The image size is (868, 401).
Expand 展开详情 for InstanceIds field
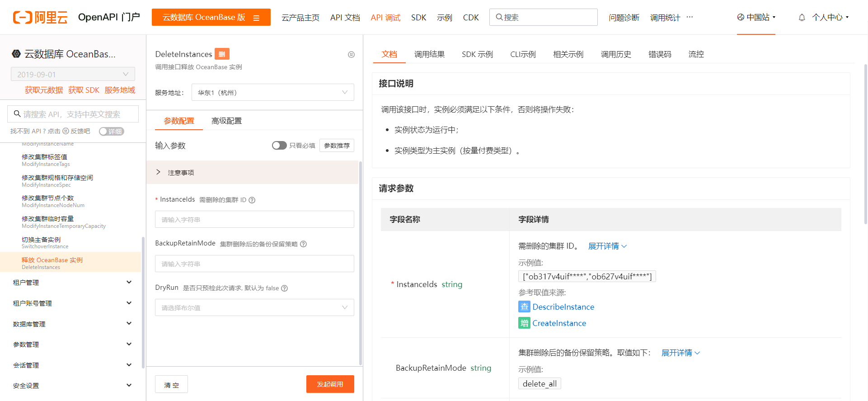click(607, 246)
